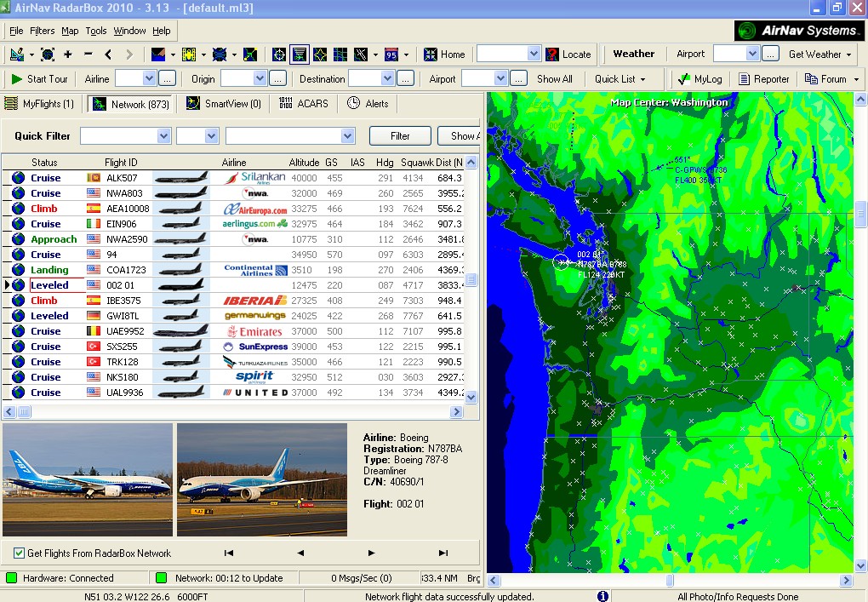Image resolution: width=868 pixels, height=602 pixels.
Task: Zoom in with the plus icon
Action: pyautogui.click(x=67, y=54)
